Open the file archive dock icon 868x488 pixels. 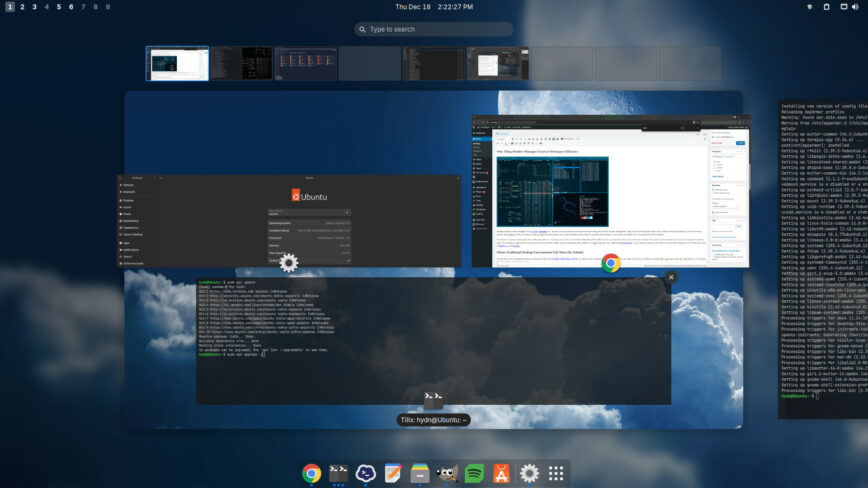[420, 473]
